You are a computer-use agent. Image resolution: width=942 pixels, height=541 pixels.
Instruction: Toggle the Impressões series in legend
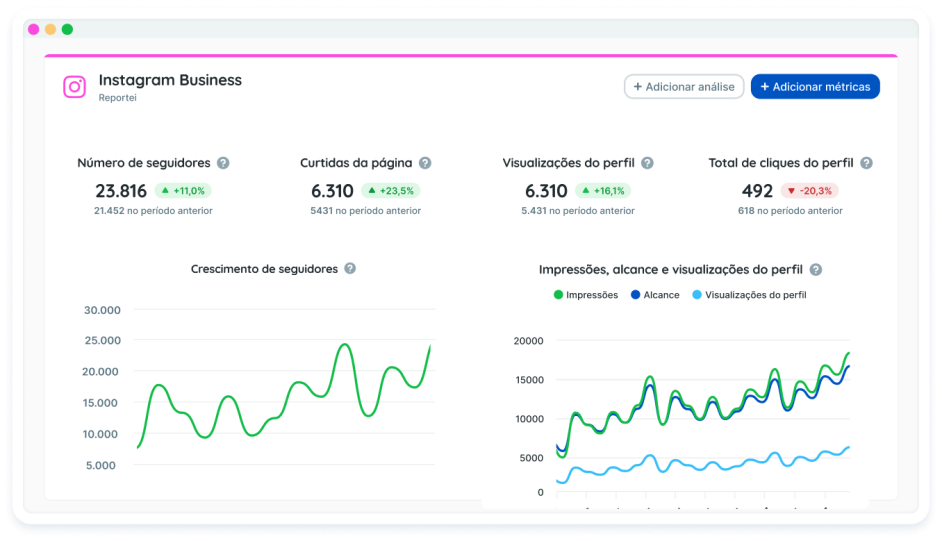point(586,295)
